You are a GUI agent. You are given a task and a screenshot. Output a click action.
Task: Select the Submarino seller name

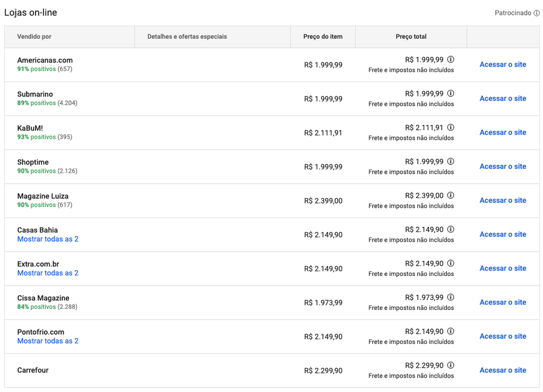click(35, 94)
